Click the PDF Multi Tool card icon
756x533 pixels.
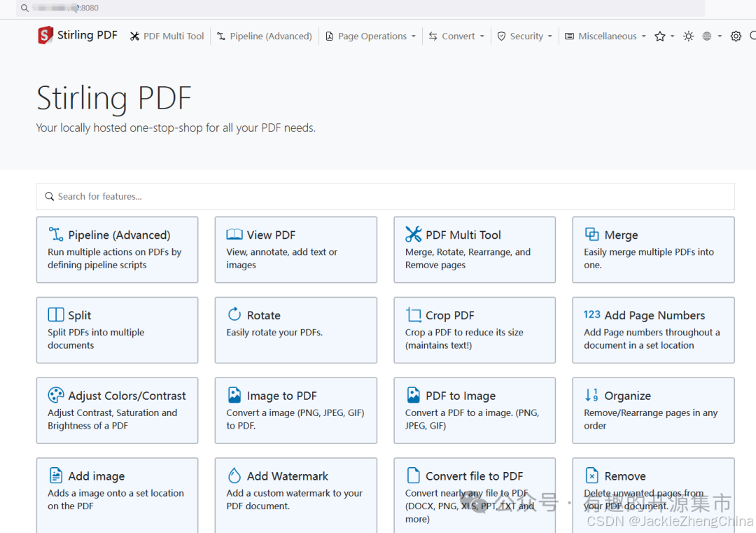[413, 234]
